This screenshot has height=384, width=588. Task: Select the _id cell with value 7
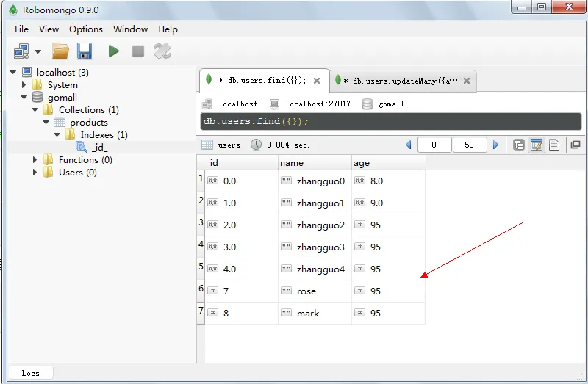(x=241, y=291)
